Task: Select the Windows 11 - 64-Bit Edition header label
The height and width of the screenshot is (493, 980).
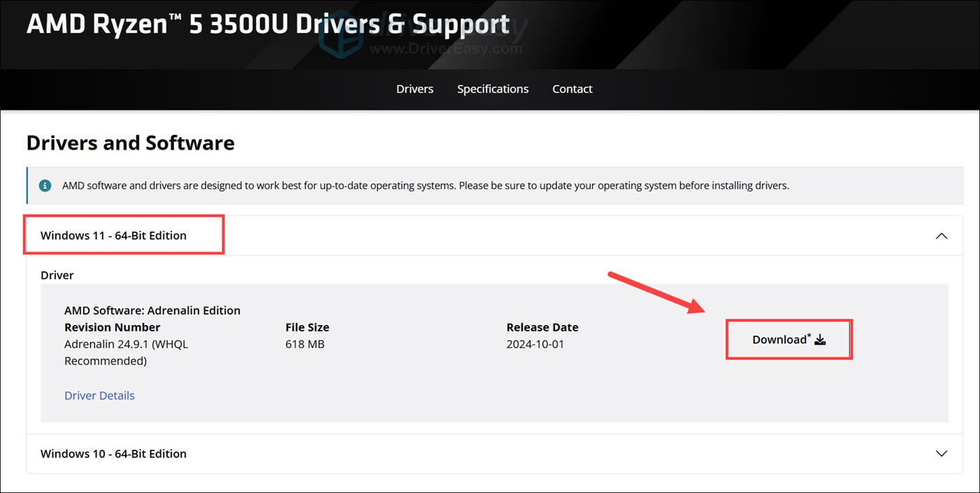Action: click(x=113, y=236)
